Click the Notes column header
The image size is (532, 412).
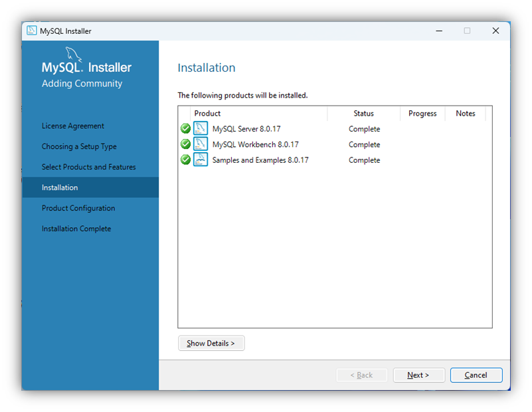point(466,114)
